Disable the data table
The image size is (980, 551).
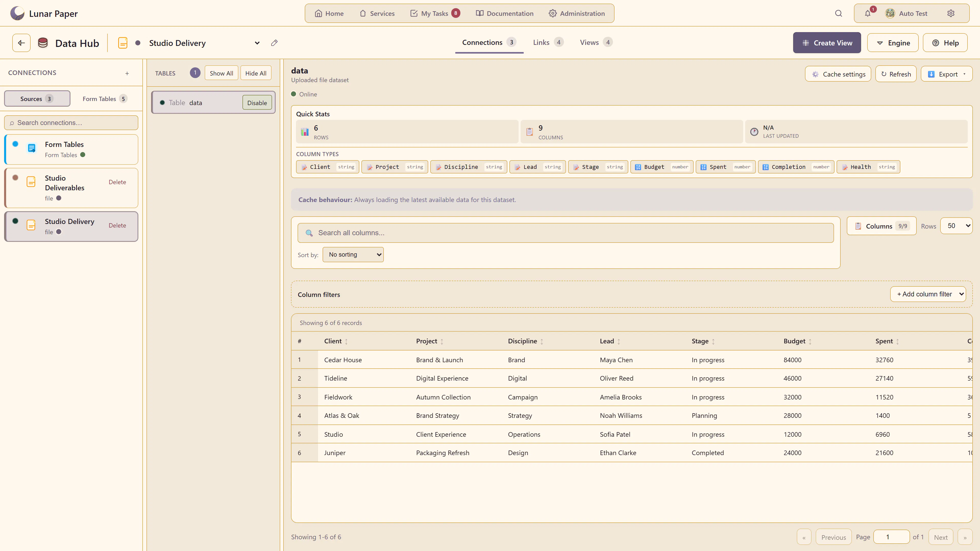click(257, 103)
